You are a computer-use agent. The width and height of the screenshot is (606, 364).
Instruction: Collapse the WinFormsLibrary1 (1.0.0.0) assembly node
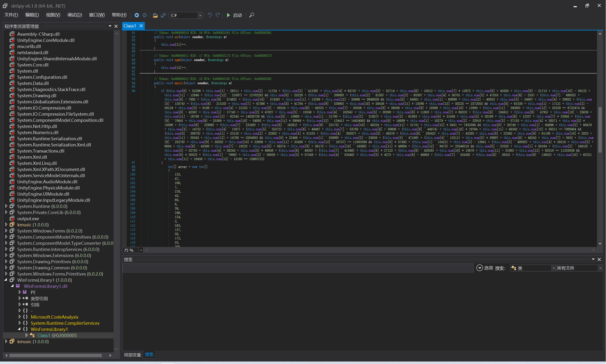coord(6,280)
